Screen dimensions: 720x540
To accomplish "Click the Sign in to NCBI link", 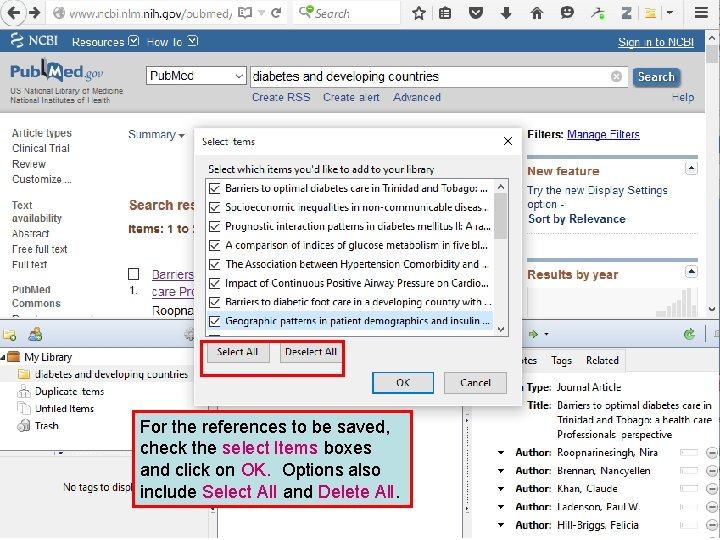I will [x=656, y=42].
